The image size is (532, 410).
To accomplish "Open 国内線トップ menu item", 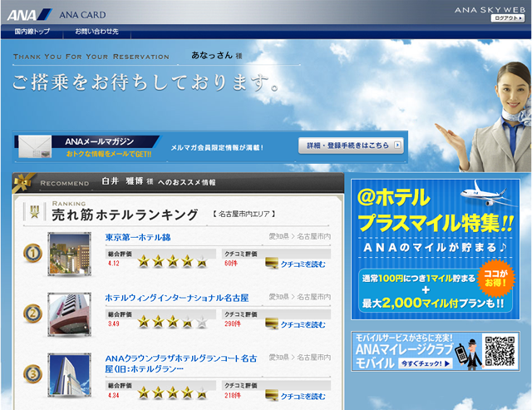I will click(32, 32).
